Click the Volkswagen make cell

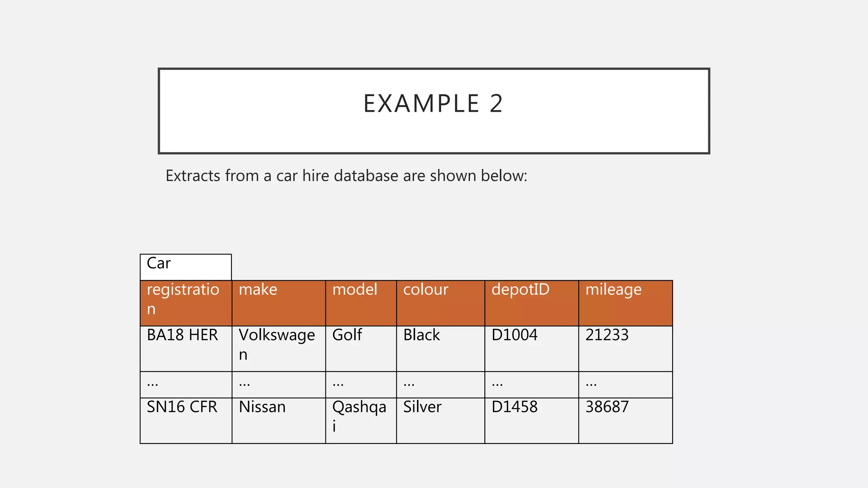pos(279,349)
